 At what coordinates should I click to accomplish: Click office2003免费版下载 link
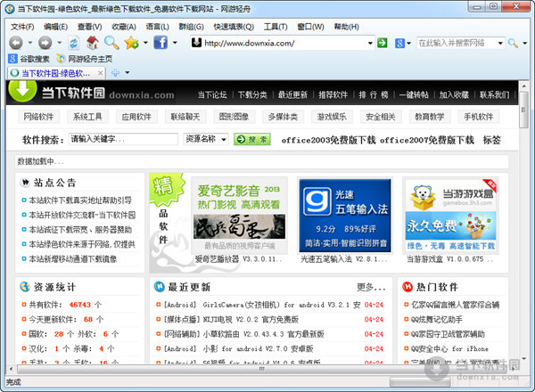328,140
